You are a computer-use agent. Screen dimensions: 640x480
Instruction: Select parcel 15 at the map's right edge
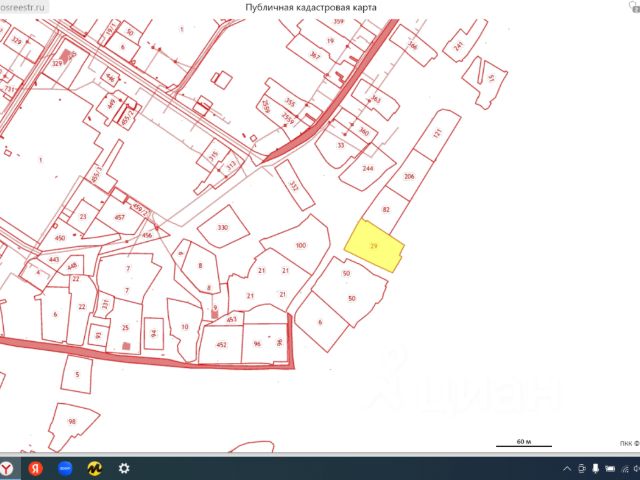491,78
